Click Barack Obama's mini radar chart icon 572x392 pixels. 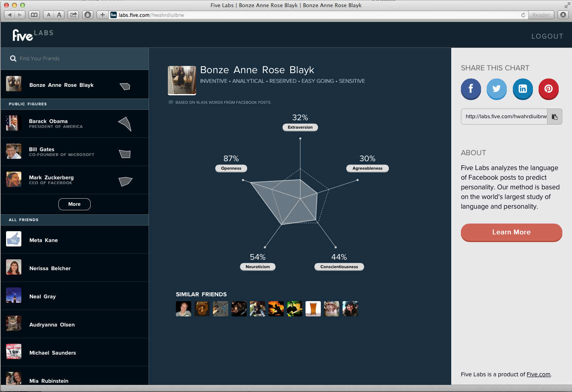(x=125, y=123)
